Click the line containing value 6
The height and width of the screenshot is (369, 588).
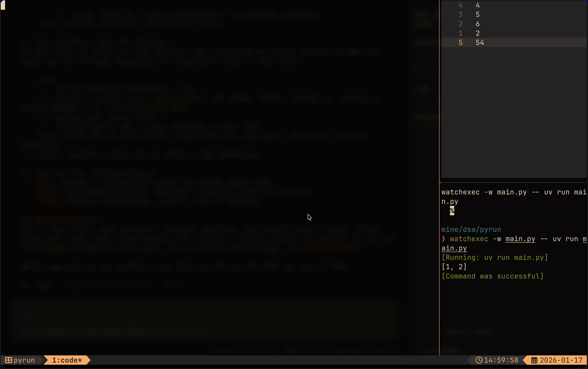(x=478, y=24)
